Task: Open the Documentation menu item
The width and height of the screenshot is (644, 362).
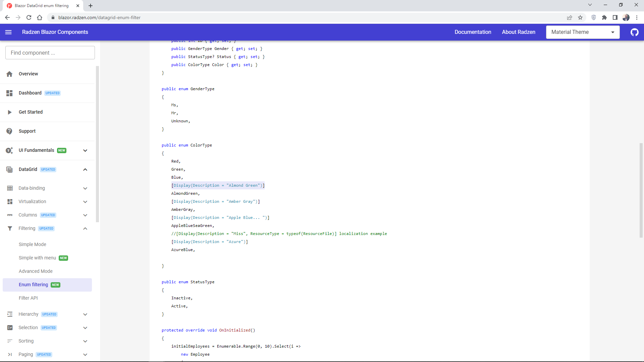Action: pyautogui.click(x=473, y=32)
